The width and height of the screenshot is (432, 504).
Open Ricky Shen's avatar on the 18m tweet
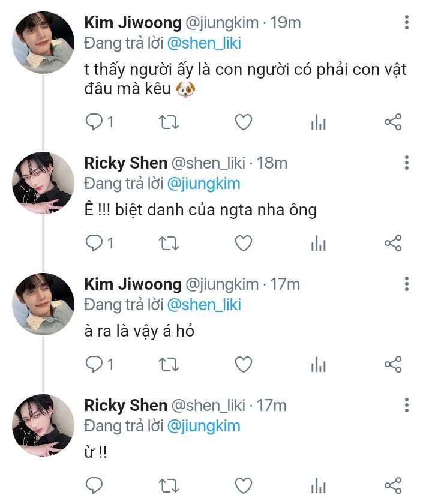point(43,183)
